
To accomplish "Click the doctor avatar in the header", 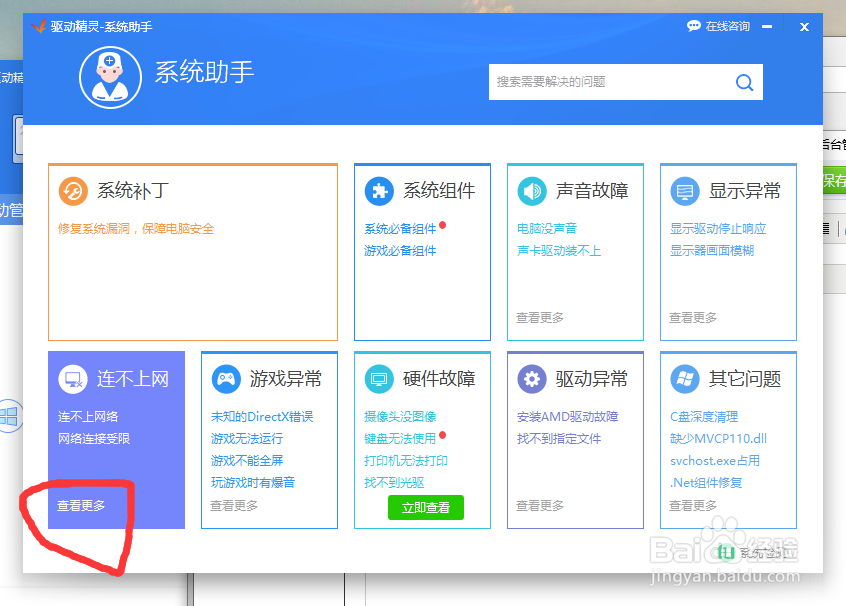I will 110,78.
